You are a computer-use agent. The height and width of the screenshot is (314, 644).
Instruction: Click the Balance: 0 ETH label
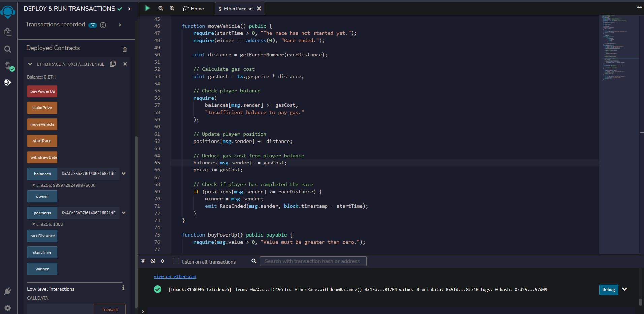coord(41,77)
